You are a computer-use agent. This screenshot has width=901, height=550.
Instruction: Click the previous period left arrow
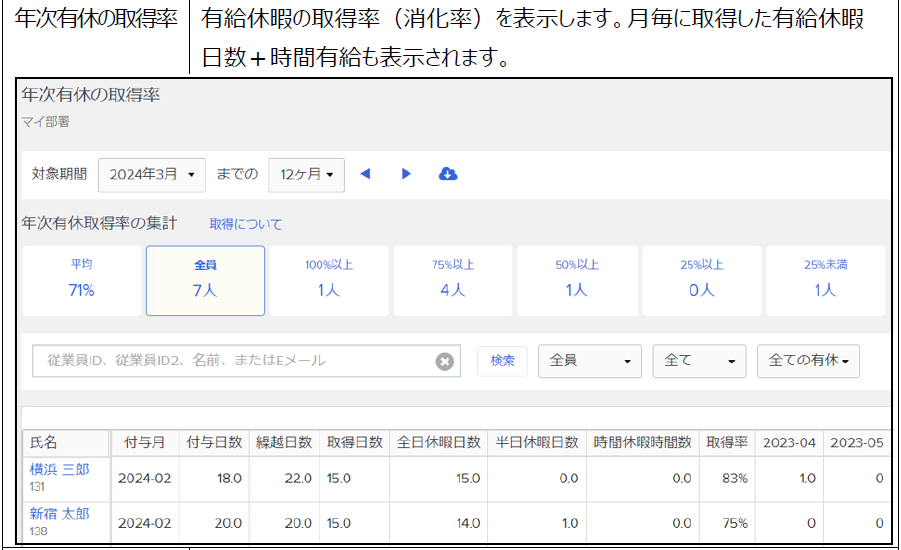(x=365, y=174)
